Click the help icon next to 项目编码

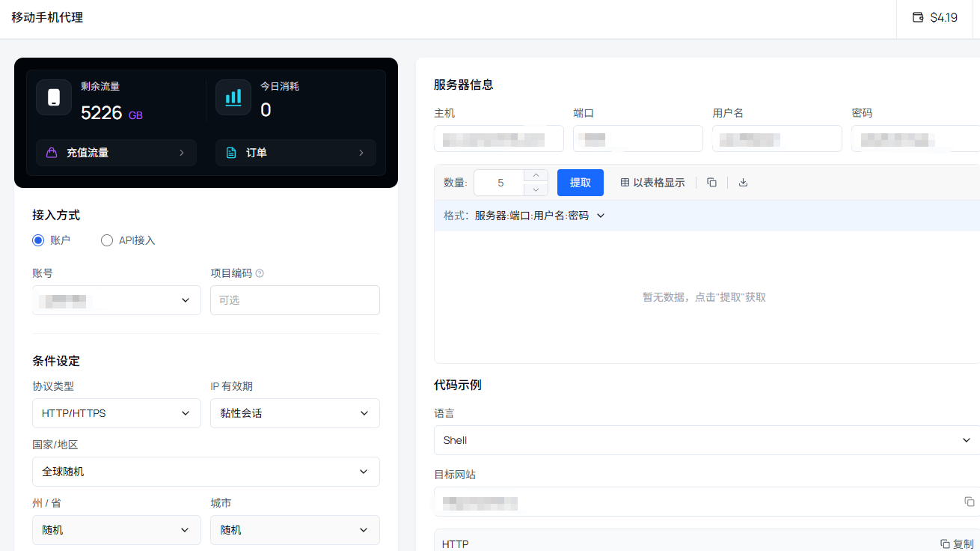click(260, 273)
